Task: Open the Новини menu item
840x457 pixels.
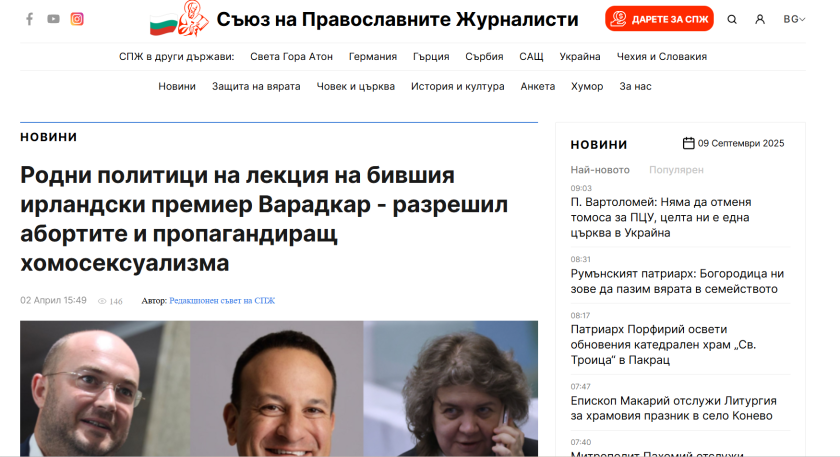Action: tap(177, 86)
